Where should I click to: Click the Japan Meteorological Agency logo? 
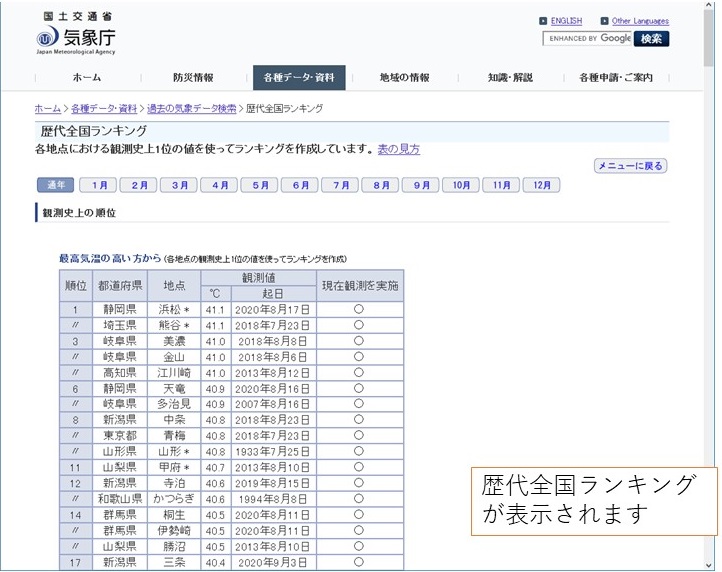[x=76, y=33]
